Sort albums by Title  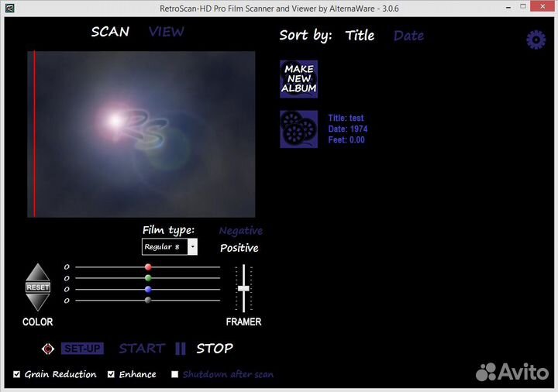tap(360, 36)
